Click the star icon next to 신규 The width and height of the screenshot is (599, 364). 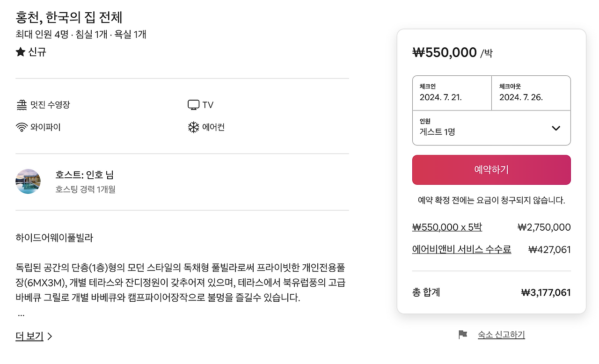pos(20,52)
